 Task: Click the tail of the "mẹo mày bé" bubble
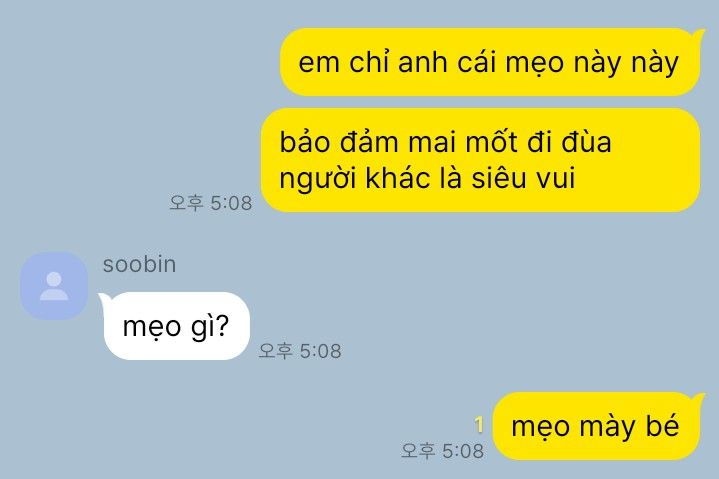(698, 398)
